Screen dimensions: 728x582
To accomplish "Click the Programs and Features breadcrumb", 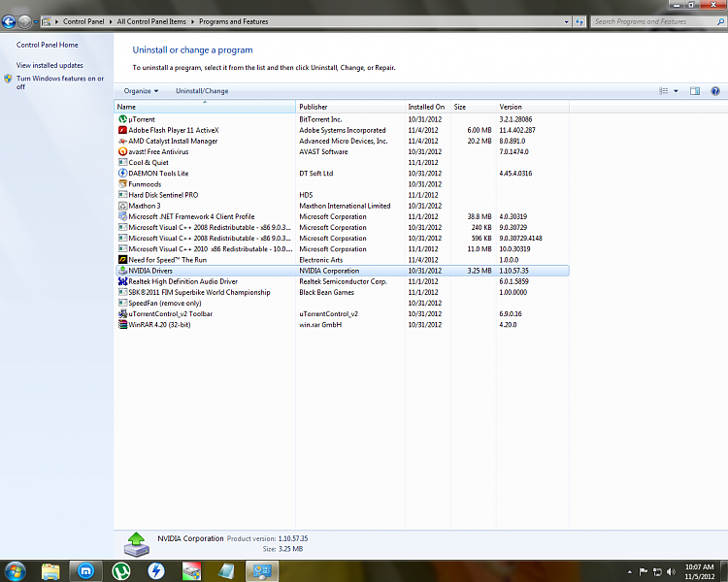I will click(234, 21).
